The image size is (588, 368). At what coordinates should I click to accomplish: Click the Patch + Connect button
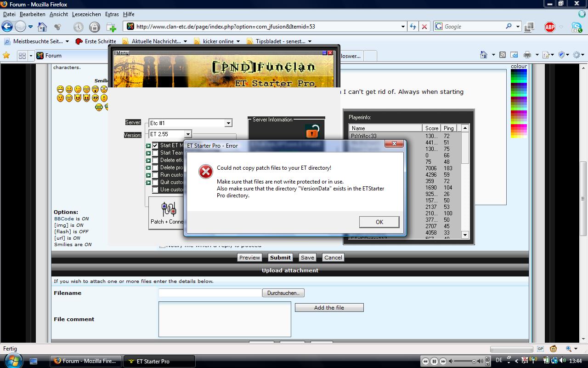(x=167, y=213)
